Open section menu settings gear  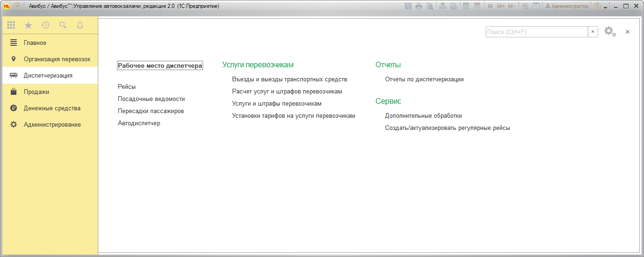(610, 32)
